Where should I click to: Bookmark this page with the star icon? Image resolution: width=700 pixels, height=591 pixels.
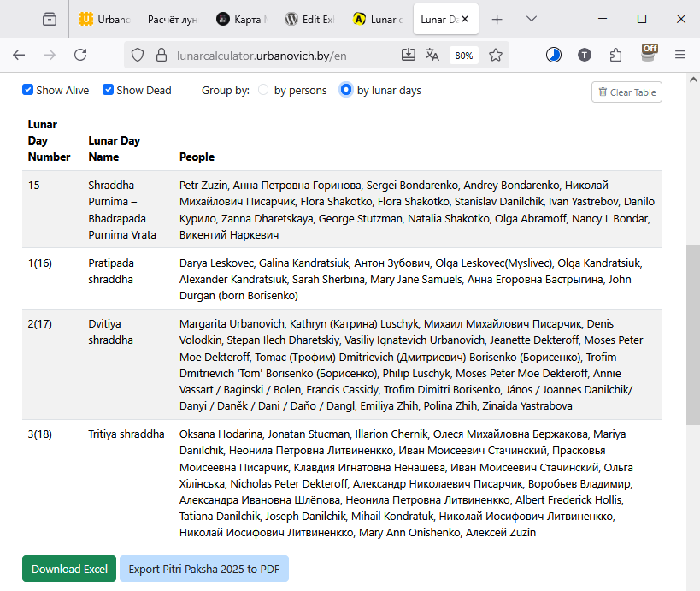[496, 55]
